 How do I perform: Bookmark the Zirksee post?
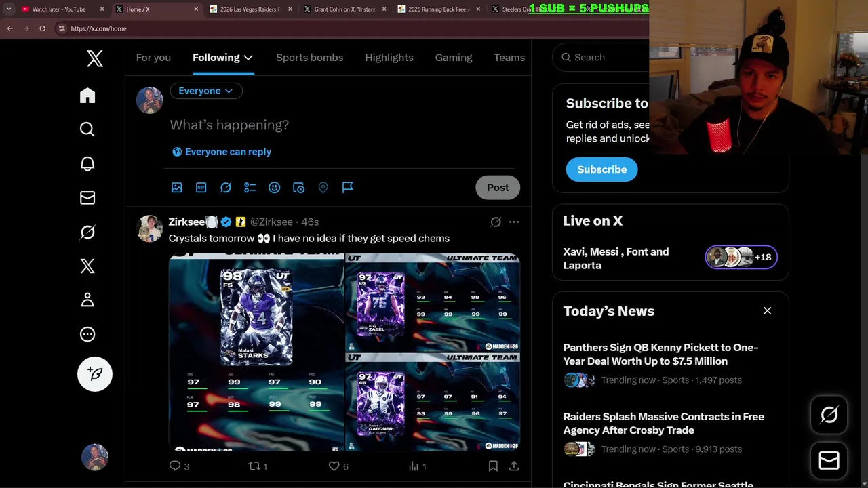click(x=493, y=466)
